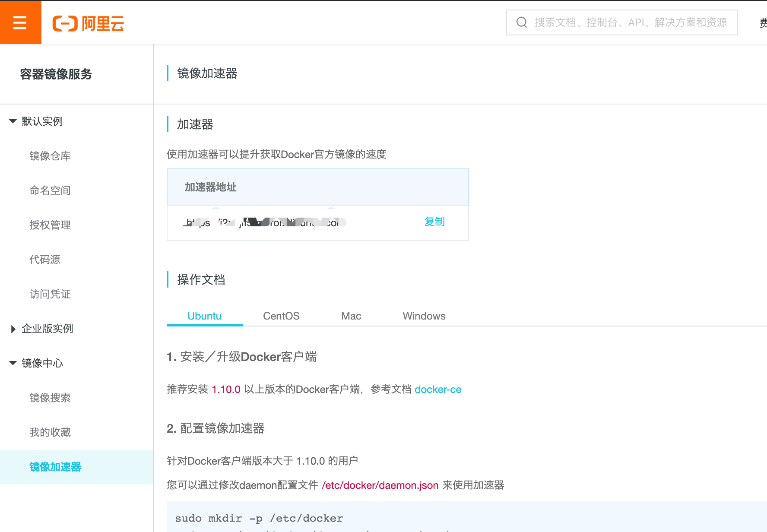Open 镜像仓库 in sidebar
The height and width of the screenshot is (532, 767).
50,156
